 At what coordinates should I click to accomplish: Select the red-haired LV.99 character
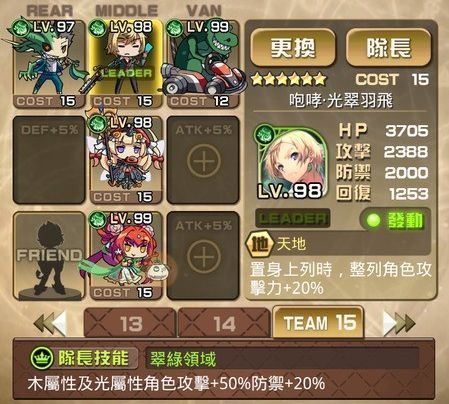click(x=126, y=255)
